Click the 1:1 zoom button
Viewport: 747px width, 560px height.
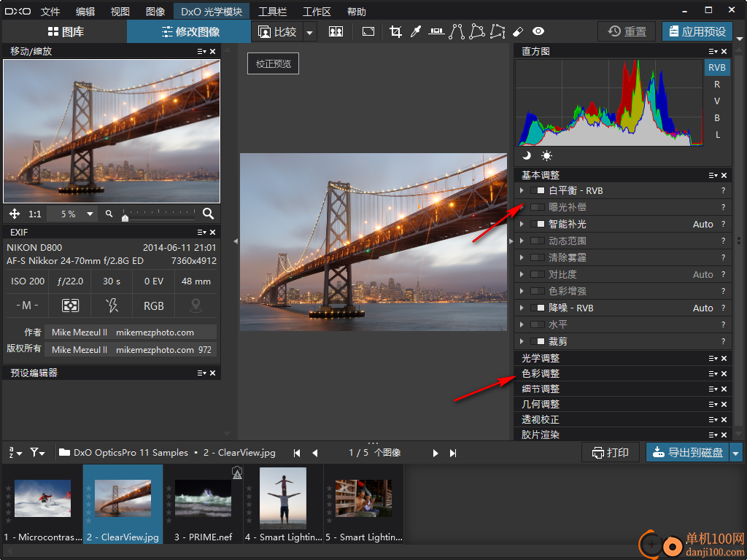tap(35, 214)
